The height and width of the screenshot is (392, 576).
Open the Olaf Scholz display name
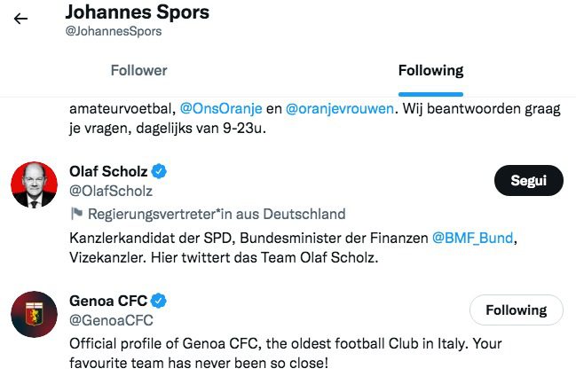click(108, 171)
